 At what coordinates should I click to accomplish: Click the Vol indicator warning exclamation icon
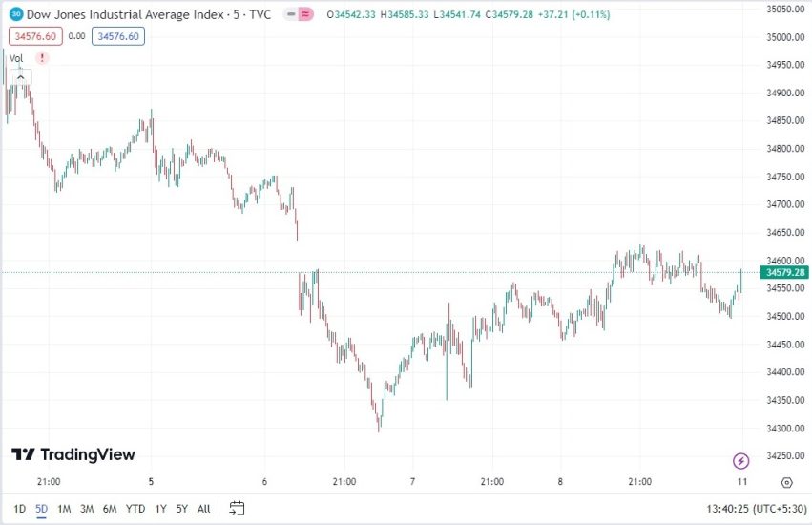pyautogui.click(x=41, y=58)
